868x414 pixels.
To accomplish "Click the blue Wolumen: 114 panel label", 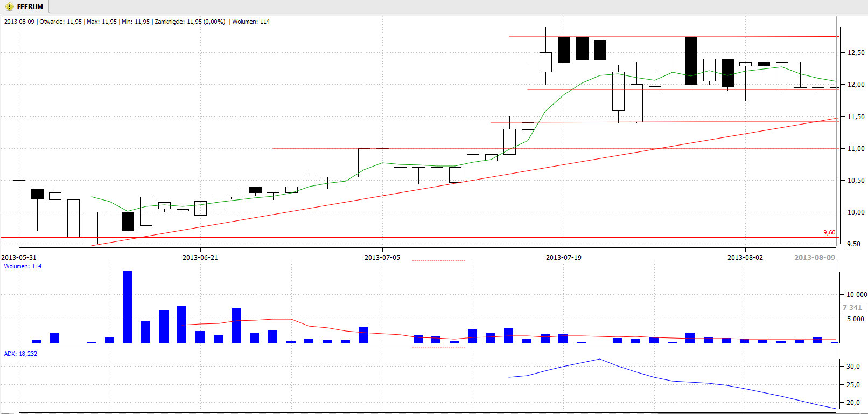I will pos(23,266).
